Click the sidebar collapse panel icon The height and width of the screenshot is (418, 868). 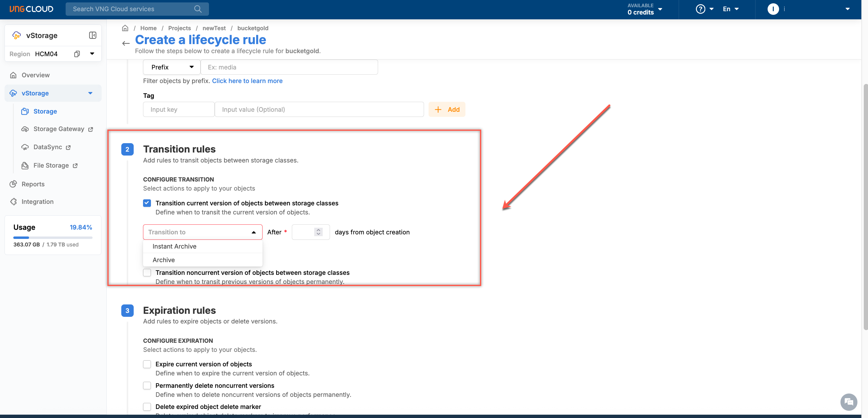pyautogui.click(x=93, y=35)
